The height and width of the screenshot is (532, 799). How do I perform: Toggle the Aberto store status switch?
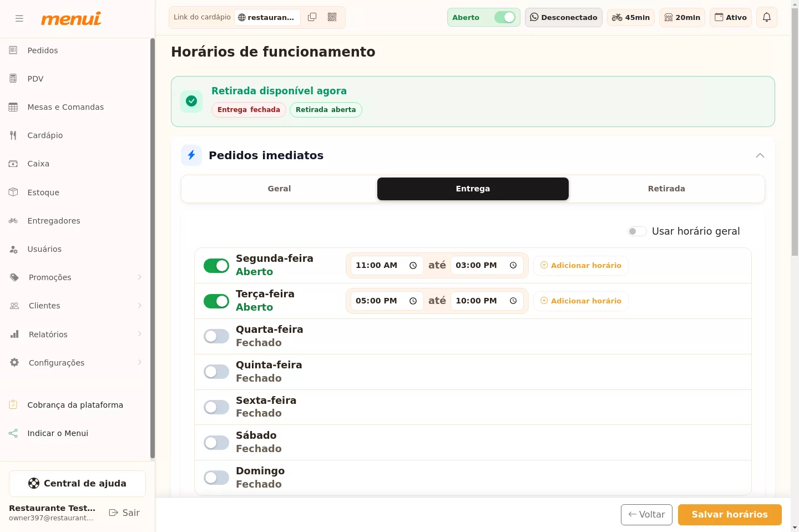(x=505, y=17)
